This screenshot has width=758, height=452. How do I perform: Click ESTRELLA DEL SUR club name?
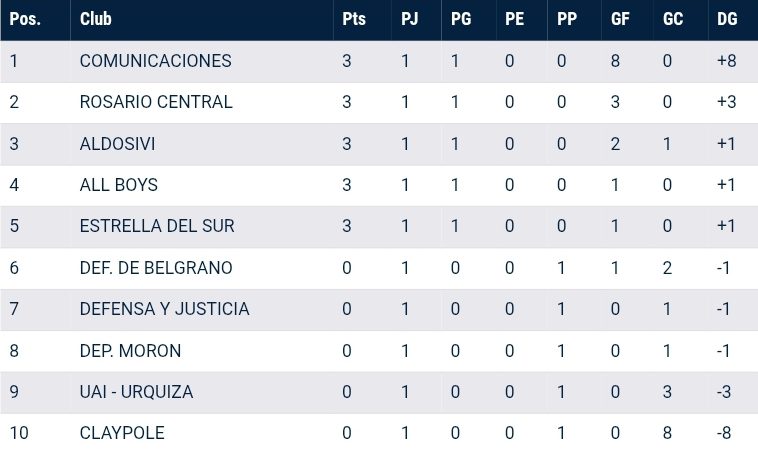point(157,226)
